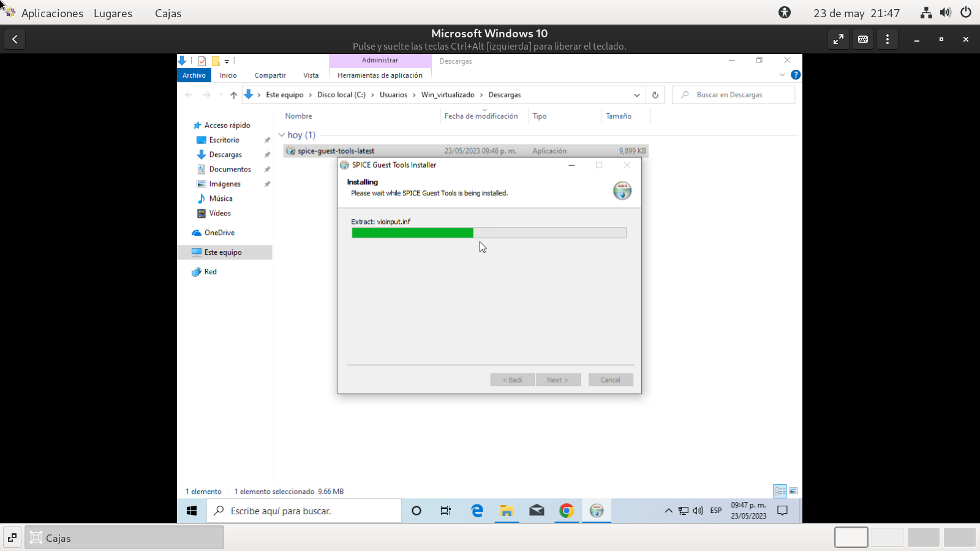Open the Explorer help icon
This screenshot has height=551, width=980.
[796, 75]
